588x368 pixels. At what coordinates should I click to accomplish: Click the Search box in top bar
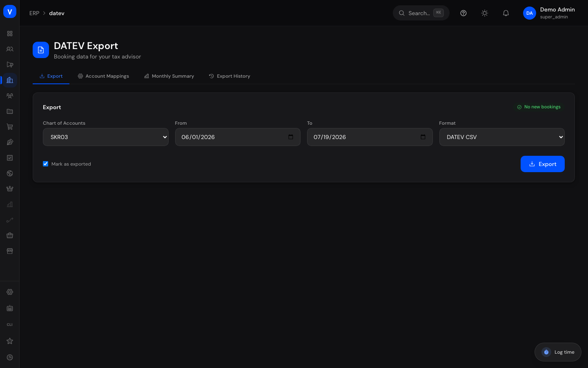pos(421,13)
